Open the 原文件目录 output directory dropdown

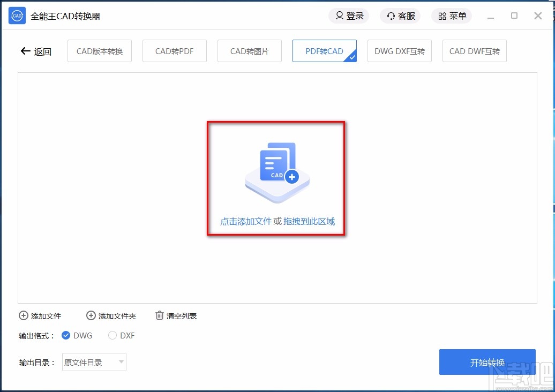(x=94, y=362)
